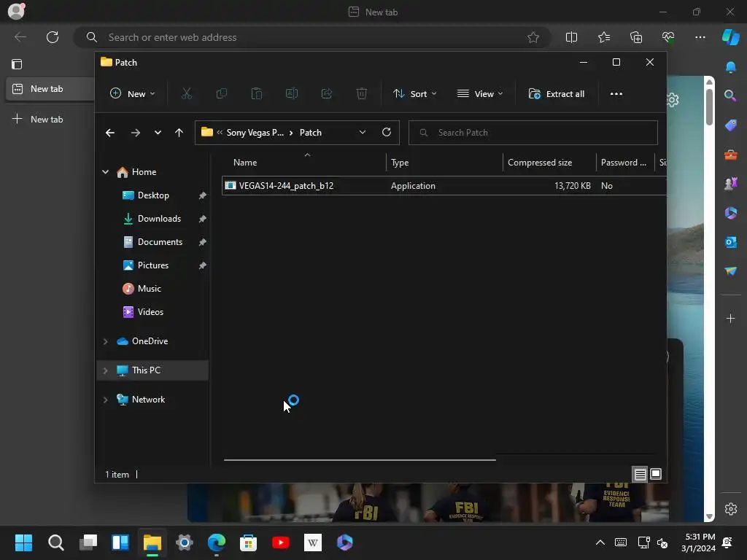
Task: Open recent locations chevron next to forward arrow
Action: click(158, 133)
